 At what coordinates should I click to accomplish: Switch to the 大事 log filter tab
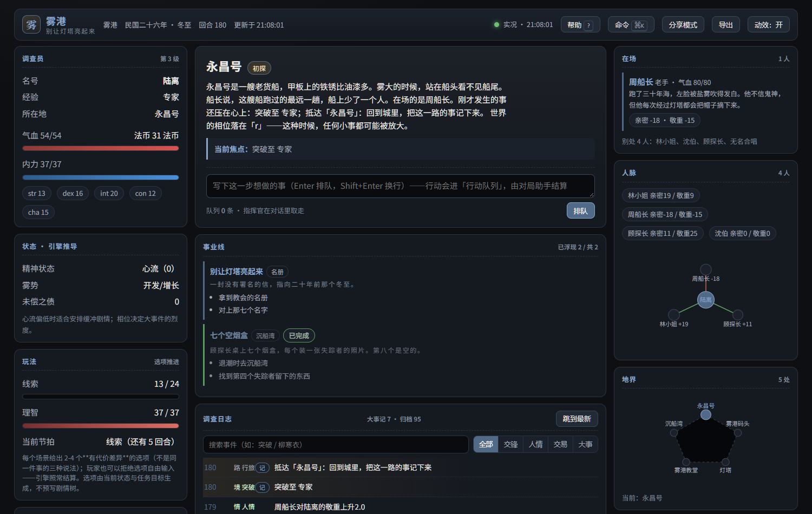coord(586,444)
